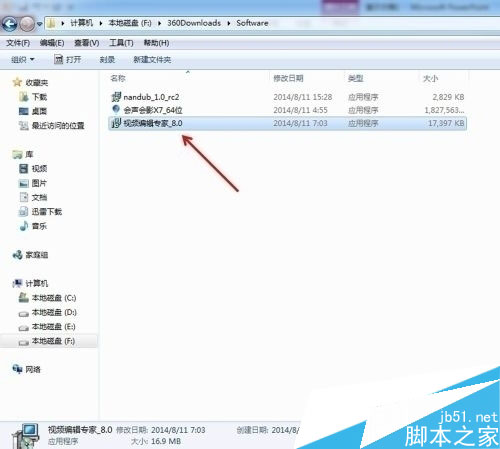This screenshot has width=500, height=449.
Task: Open the 文件(F) menu
Action: click(x=18, y=43)
